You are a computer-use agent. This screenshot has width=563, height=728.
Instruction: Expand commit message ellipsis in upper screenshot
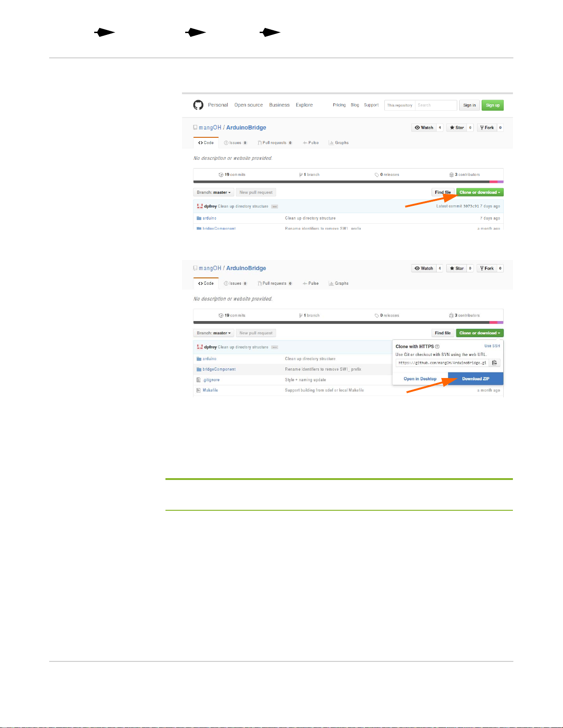tap(274, 207)
